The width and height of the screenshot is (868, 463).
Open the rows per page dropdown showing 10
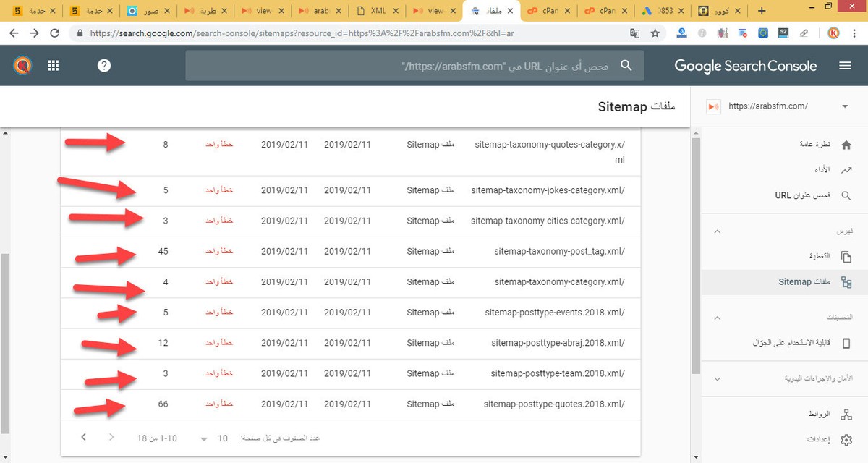213,438
